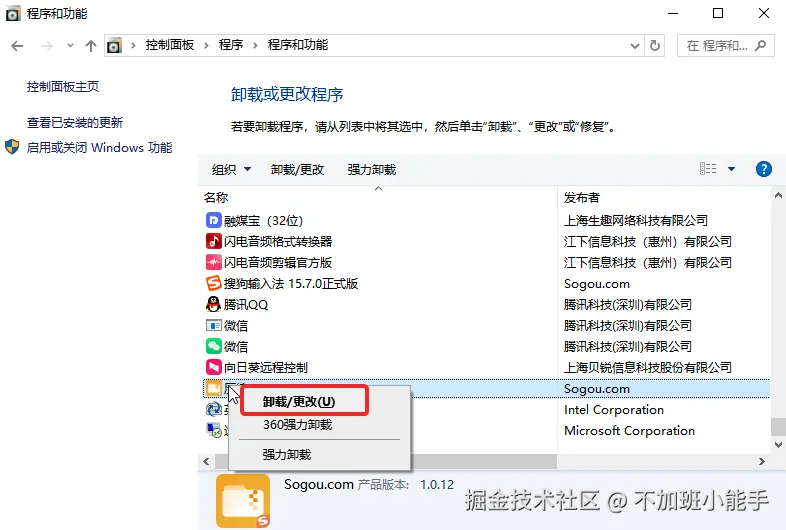
Task: Open the view options dropdown arrow
Action: tap(731, 169)
